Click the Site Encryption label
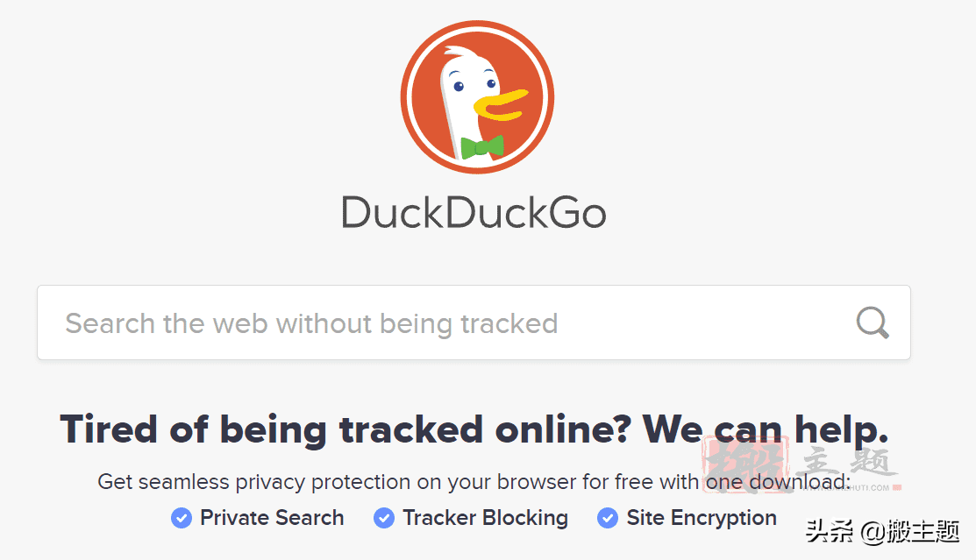Screen dimensions: 976x560 [x=702, y=518]
